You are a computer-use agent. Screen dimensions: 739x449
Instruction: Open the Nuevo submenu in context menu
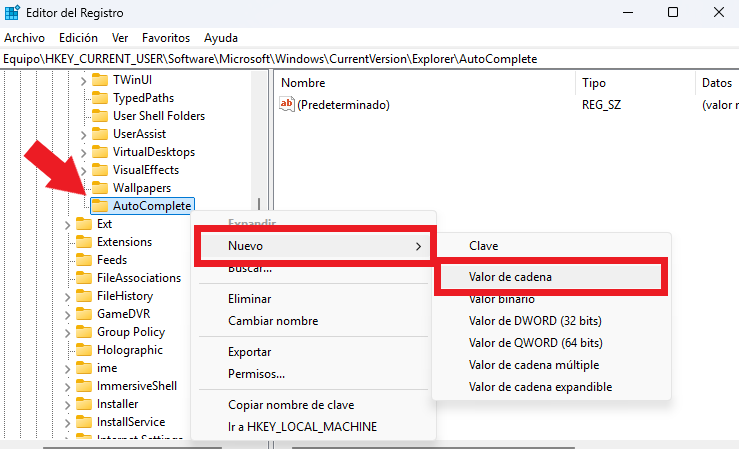point(315,246)
